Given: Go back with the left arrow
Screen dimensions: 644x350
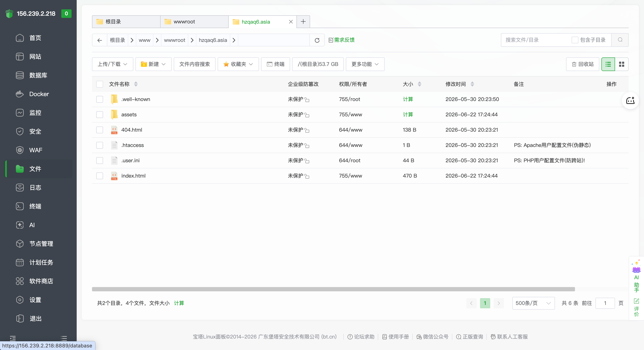Looking at the screenshot, I should [x=99, y=40].
